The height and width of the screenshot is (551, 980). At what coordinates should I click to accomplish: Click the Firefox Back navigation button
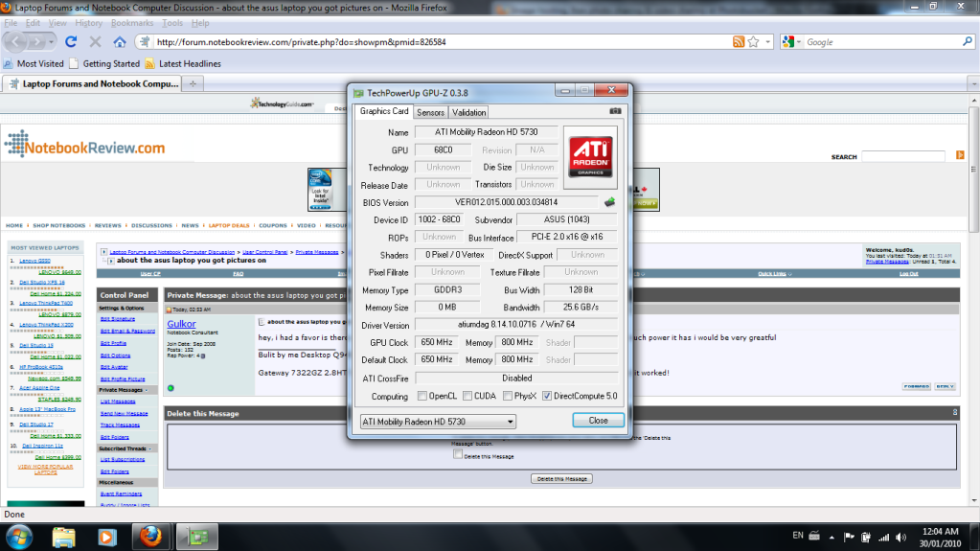tap(15, 42)
